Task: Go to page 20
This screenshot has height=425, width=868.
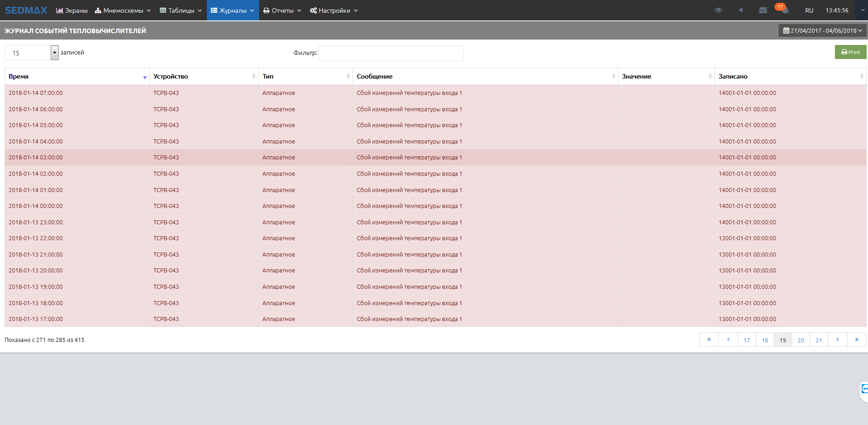Action: pyautogui.click(x=800, y=340)
